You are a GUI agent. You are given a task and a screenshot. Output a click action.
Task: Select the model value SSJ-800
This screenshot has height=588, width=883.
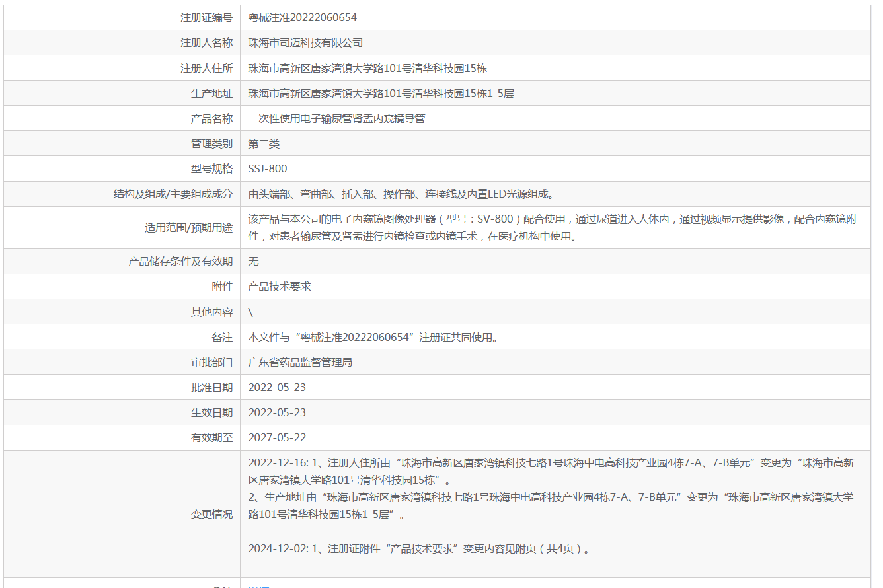268,168
